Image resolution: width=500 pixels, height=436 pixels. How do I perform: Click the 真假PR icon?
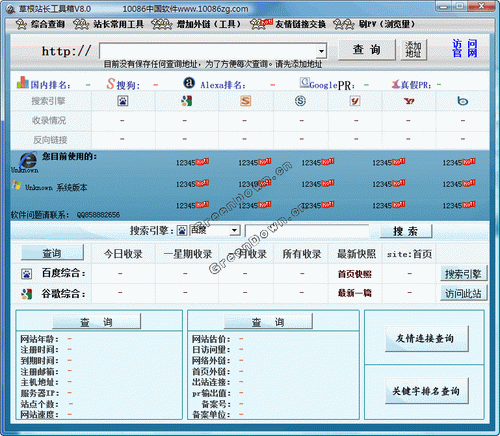tap(396, 84)
